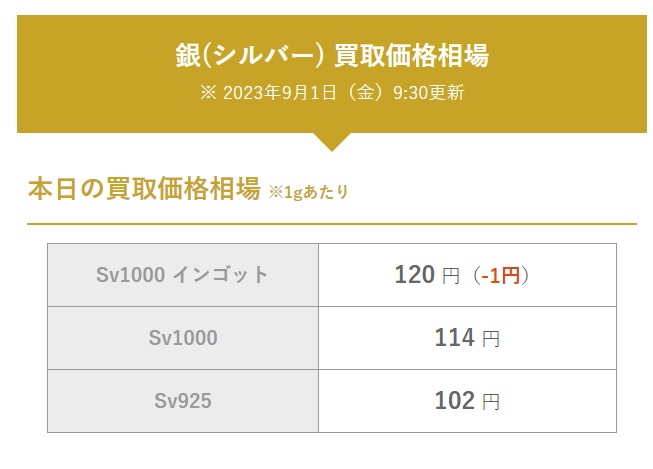Click the 114 円 price value

[467, 338]
